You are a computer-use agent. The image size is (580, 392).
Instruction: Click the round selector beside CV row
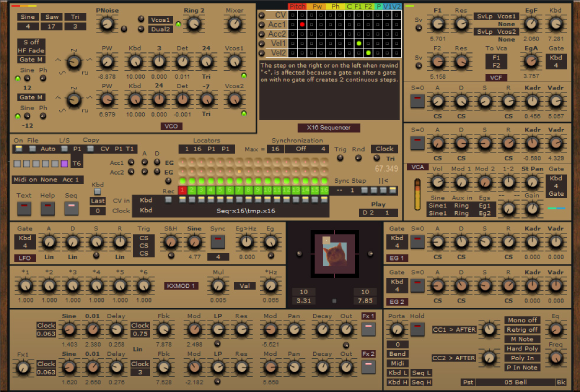[262, 15]
